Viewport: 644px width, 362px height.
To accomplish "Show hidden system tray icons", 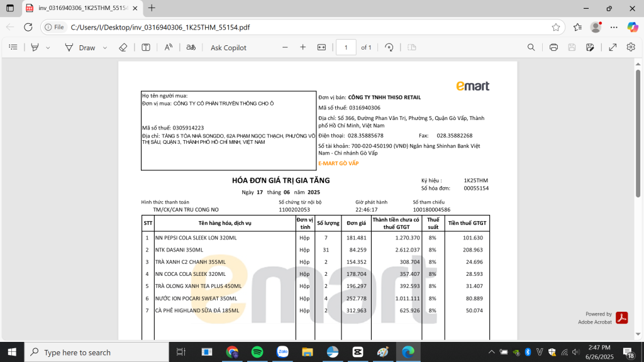I will [491, 352].
